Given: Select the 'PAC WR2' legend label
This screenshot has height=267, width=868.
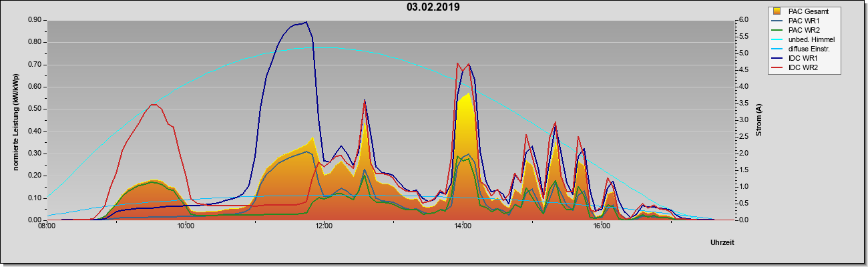Looking at the screenshot, I should pyautogui.click(x=804, y=30).
